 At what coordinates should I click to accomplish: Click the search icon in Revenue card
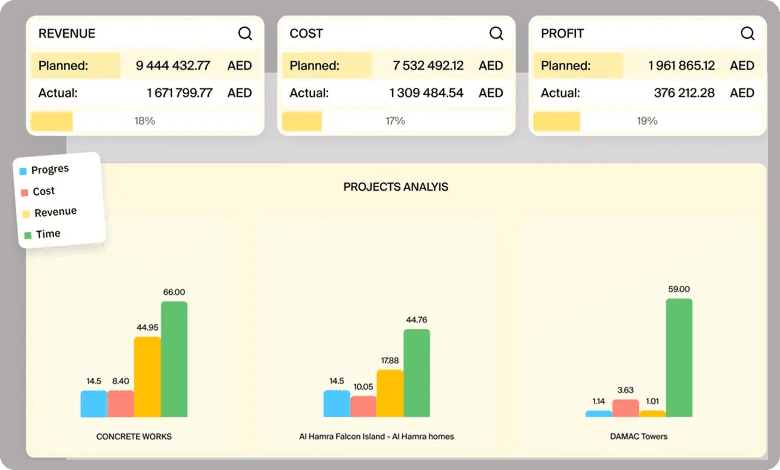(245, 33)
